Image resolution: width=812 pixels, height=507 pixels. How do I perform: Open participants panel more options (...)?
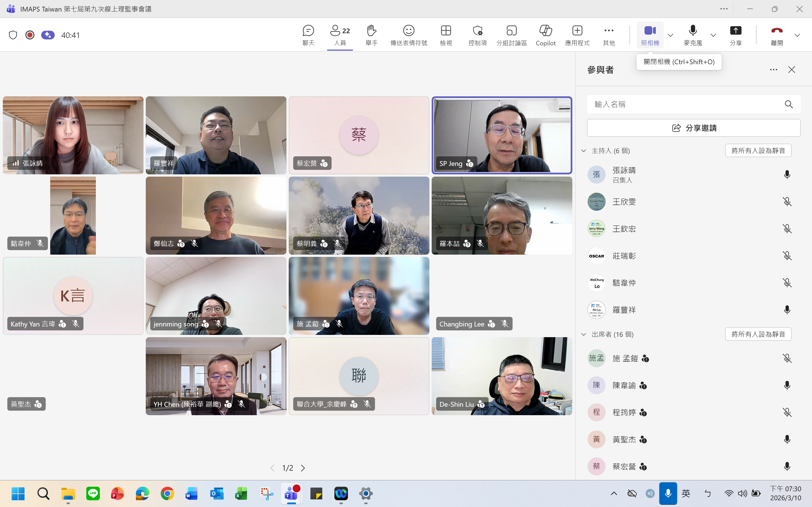(773, 70)
